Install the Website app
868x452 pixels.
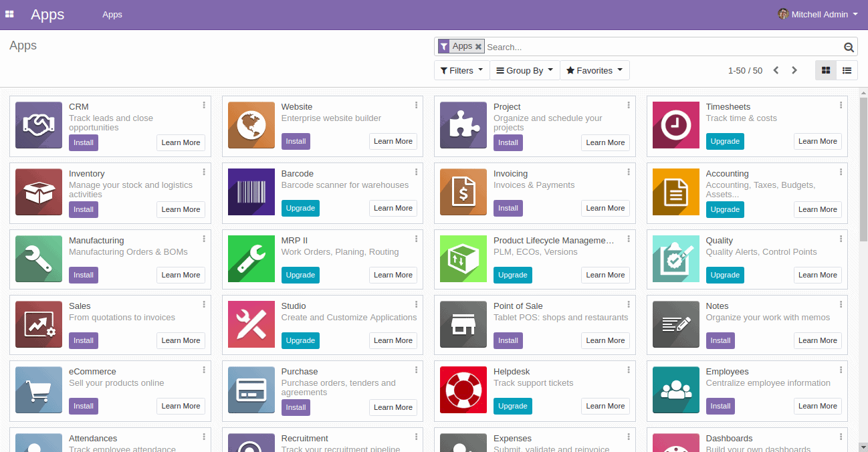tap(296, 141)
